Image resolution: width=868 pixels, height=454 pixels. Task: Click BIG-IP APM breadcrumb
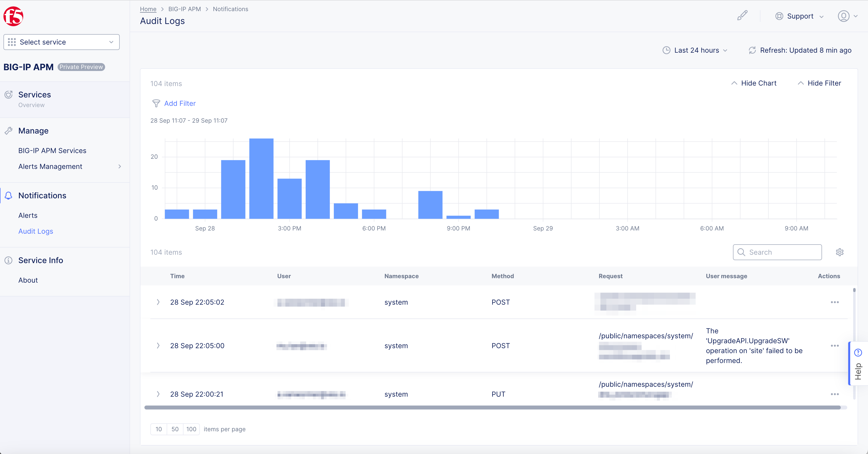click(x=185, y=9)
